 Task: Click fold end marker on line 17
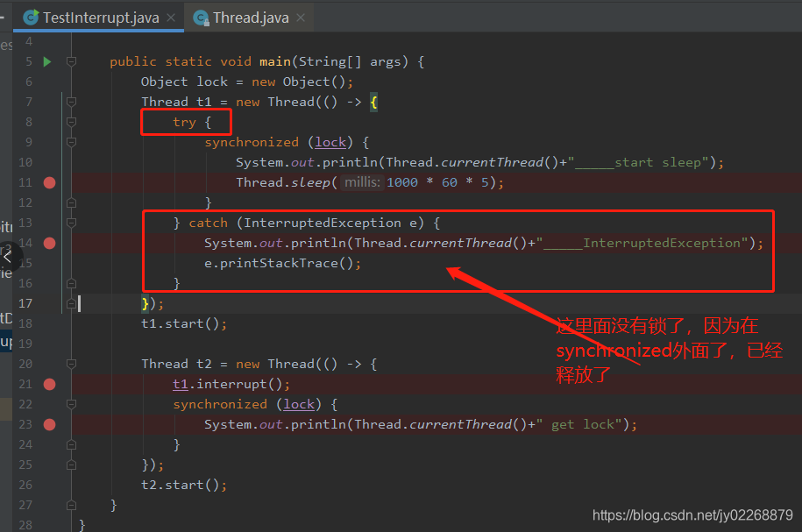[72, 303]
